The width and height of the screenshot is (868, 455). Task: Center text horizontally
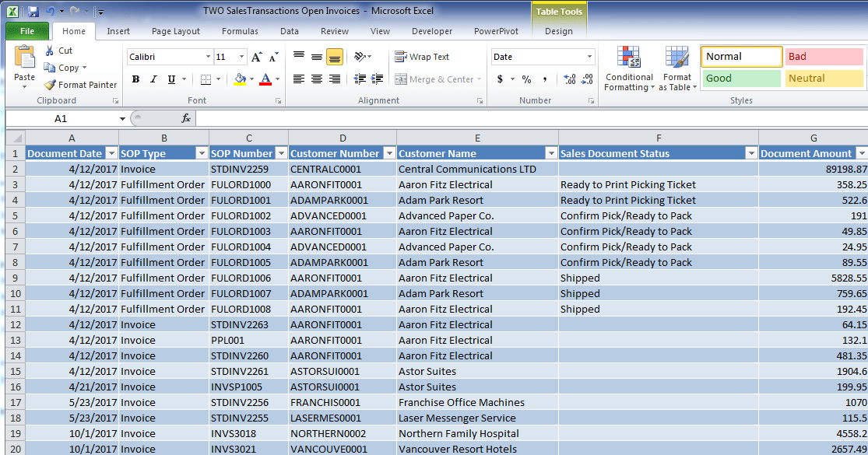point(317,79)
